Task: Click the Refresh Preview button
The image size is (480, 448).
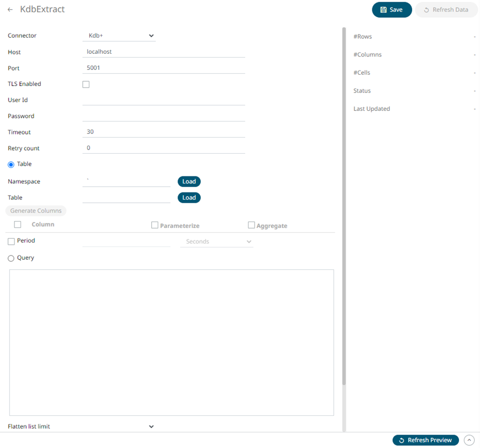Action: (x=426, y=440)
